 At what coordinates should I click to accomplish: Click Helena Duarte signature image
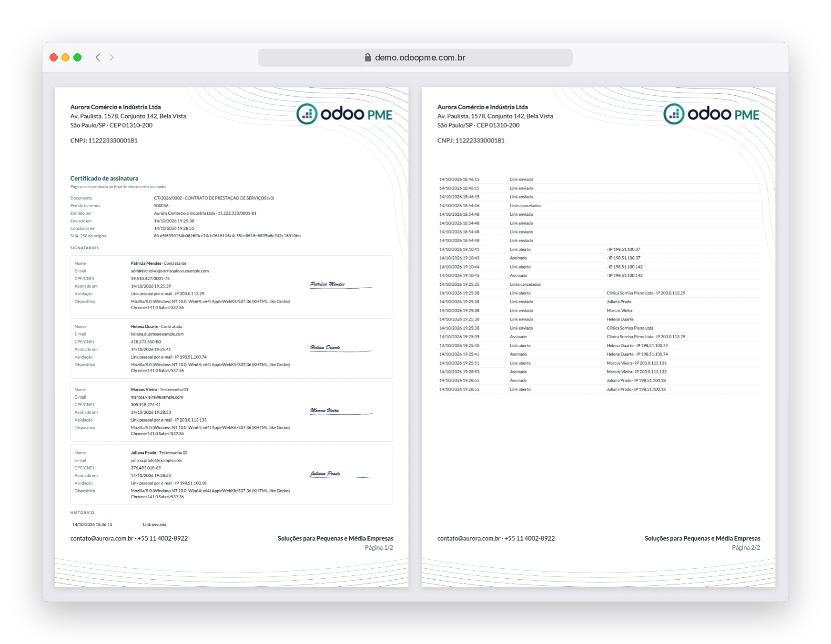[340, 348]
